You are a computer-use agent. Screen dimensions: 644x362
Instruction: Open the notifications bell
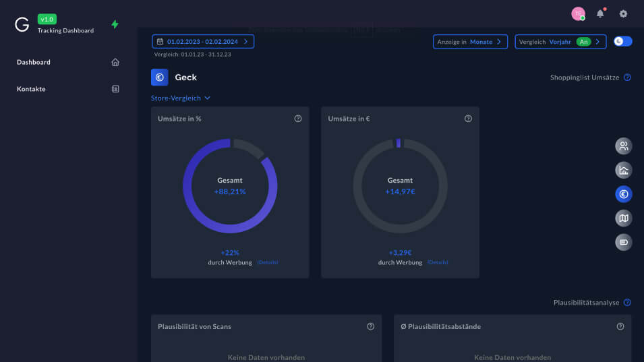click(x=600, y=13)
